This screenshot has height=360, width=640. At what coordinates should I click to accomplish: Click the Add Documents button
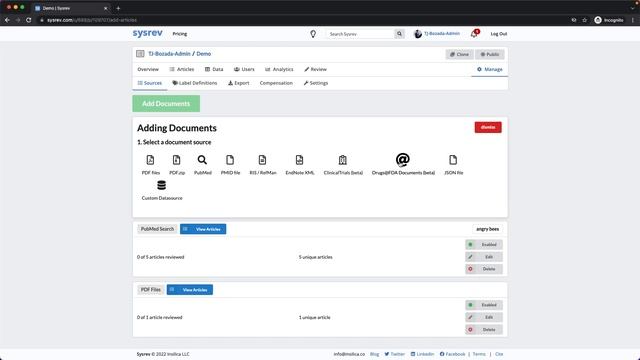166,104
